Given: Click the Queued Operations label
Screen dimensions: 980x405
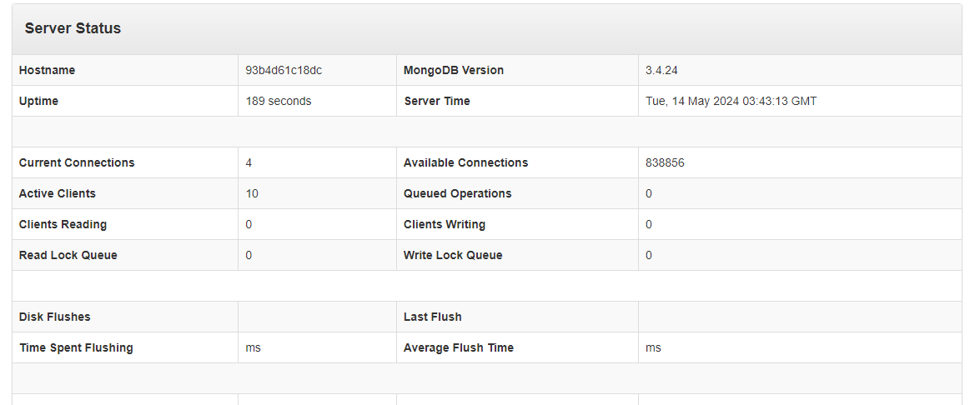Looking at the screenshot, I should tap(458, 193).
